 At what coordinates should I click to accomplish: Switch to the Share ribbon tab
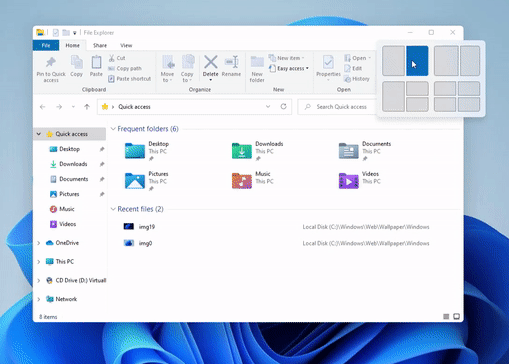click(100, 45)
